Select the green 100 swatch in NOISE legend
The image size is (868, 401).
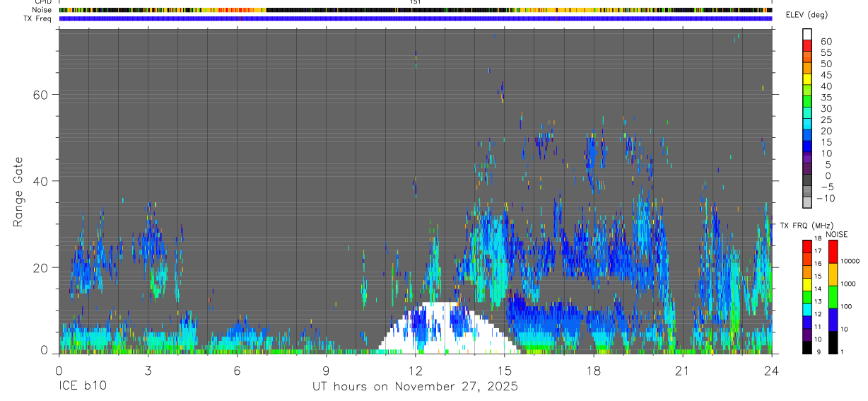tap(832, 297)
